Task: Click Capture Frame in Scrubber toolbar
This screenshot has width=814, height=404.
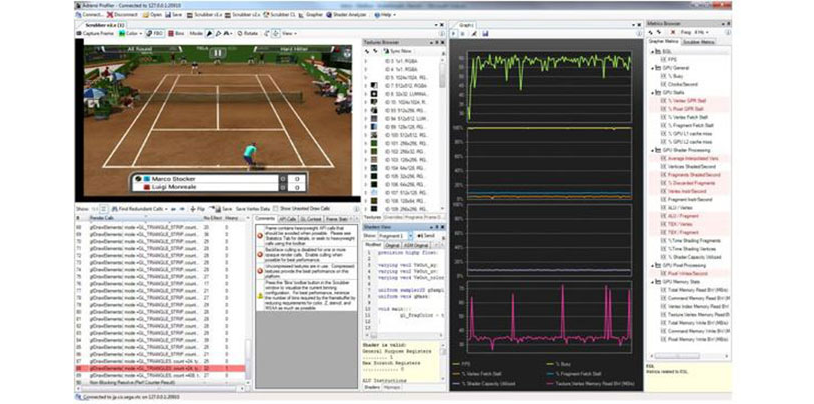Action: tap(96, 33)
